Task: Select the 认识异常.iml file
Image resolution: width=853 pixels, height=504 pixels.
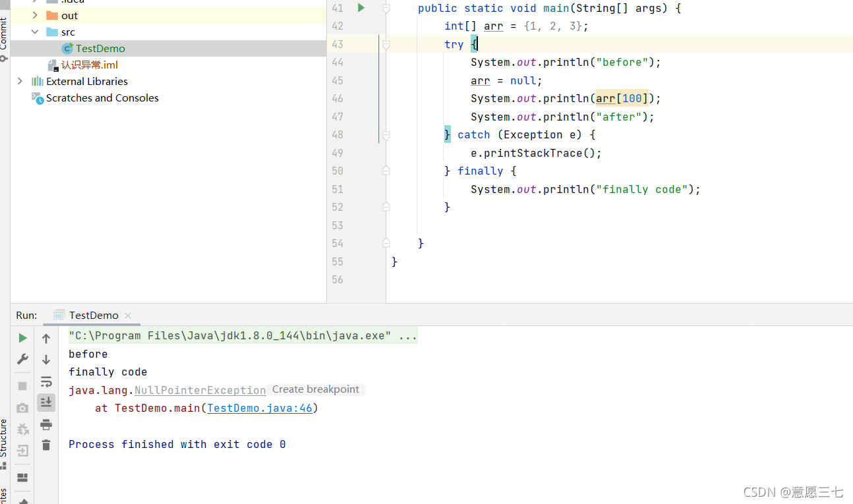Action: [x=90, y=65]
